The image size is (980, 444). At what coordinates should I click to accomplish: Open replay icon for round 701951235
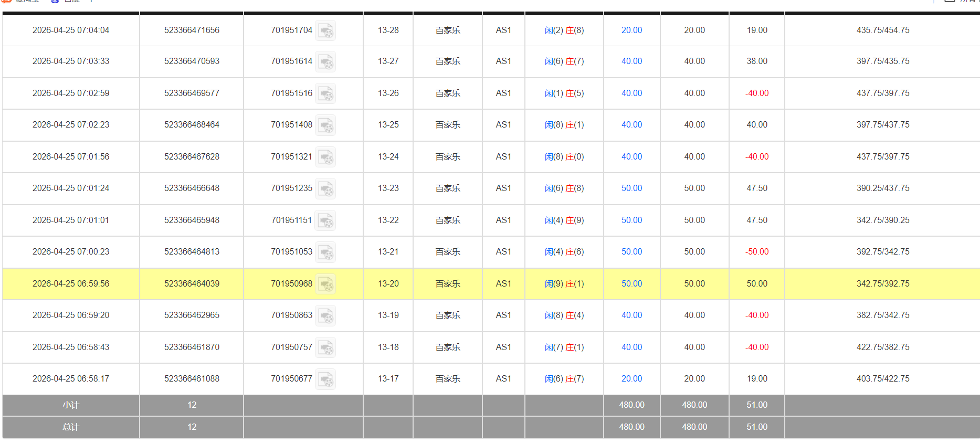(325, 189)
